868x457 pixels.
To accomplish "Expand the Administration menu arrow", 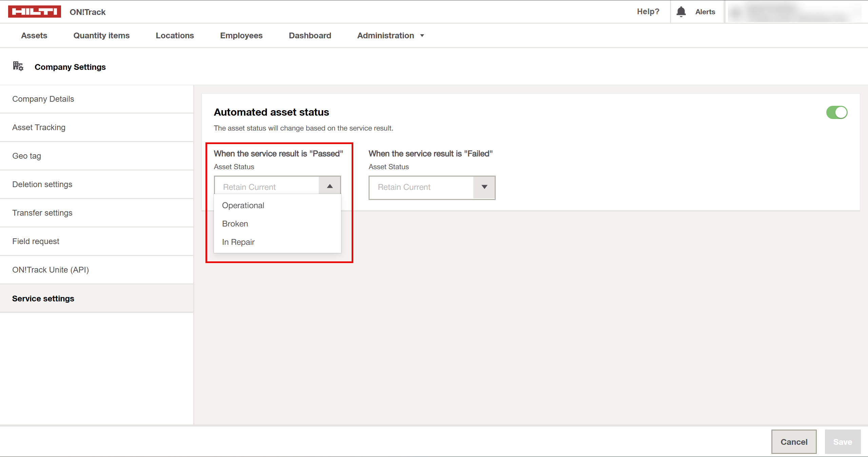I will (422, 36).
